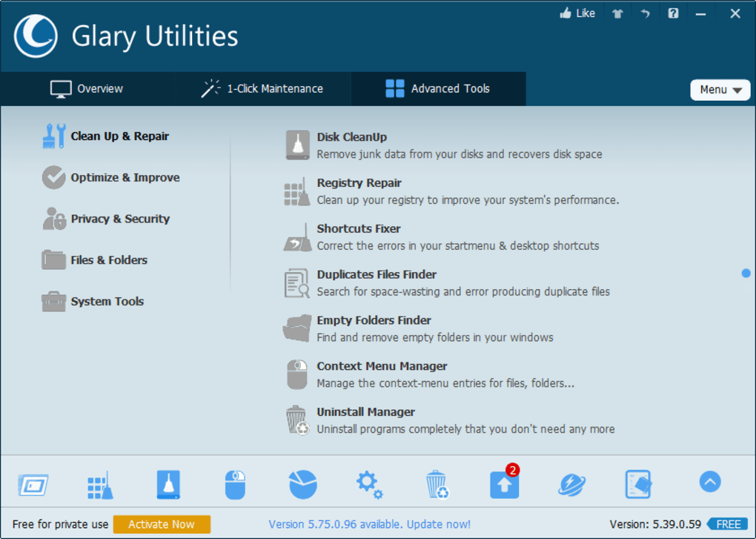Open the System Tools toolbox icon
The height and width of the screenshot is (539, 756).
click(53, 301)
